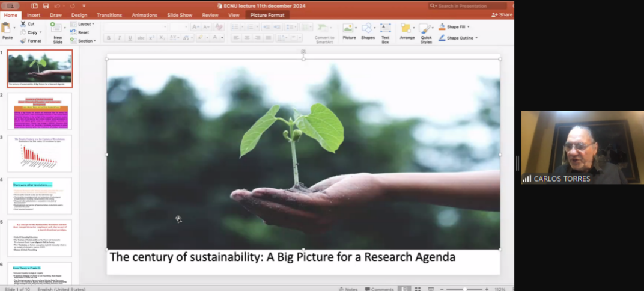Justify the text alignment

point(268,38)
